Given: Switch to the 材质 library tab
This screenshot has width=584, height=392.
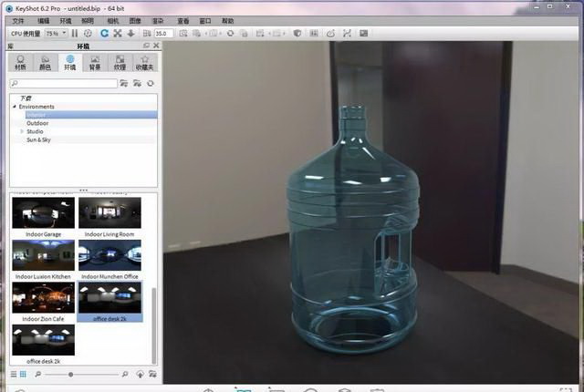Looking at the screenshot, I should tap(20, 63).
